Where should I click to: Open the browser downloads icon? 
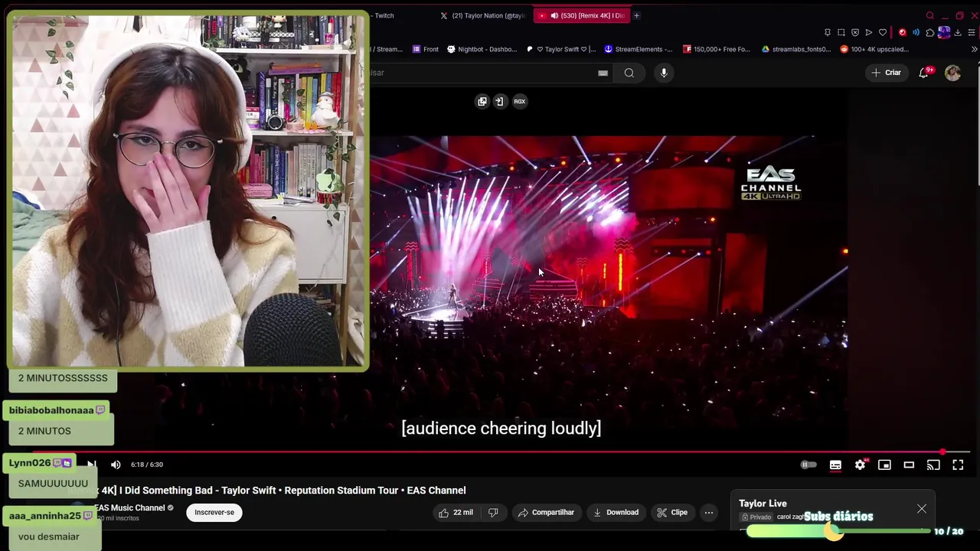tap(958, 32)
